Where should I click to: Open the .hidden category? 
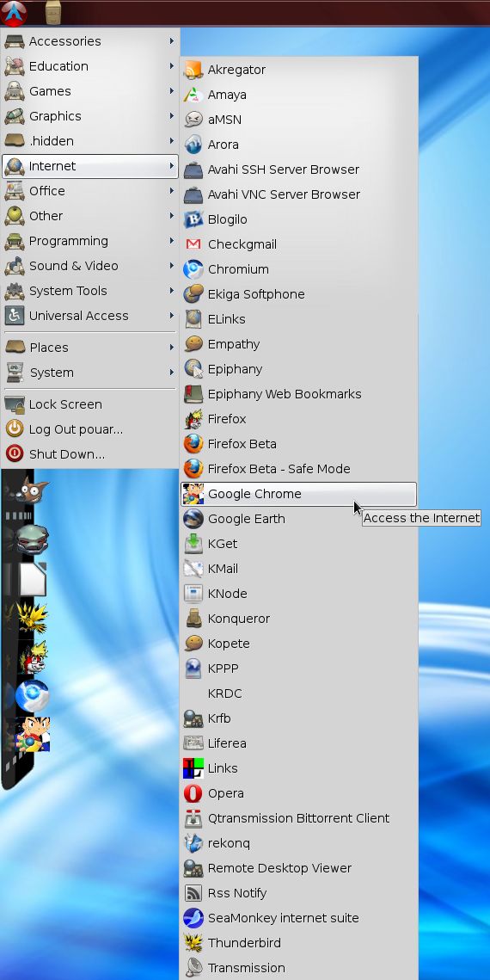(90, 141)
